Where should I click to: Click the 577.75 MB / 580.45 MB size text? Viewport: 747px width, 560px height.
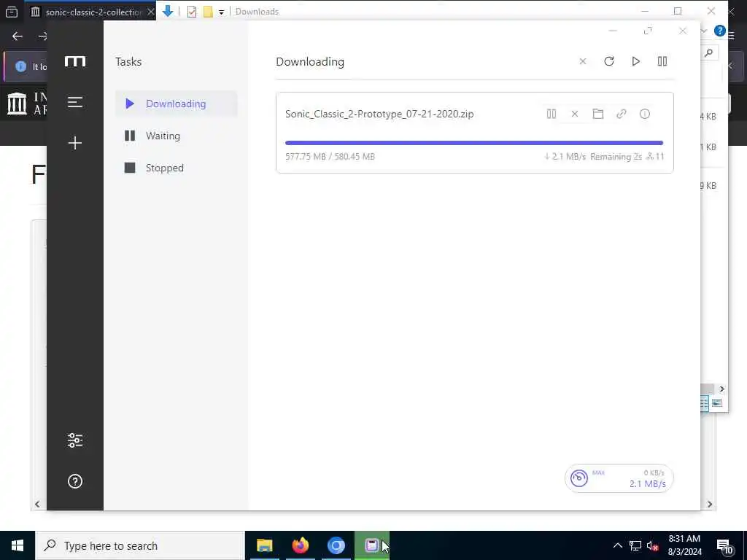coord(330,157)
